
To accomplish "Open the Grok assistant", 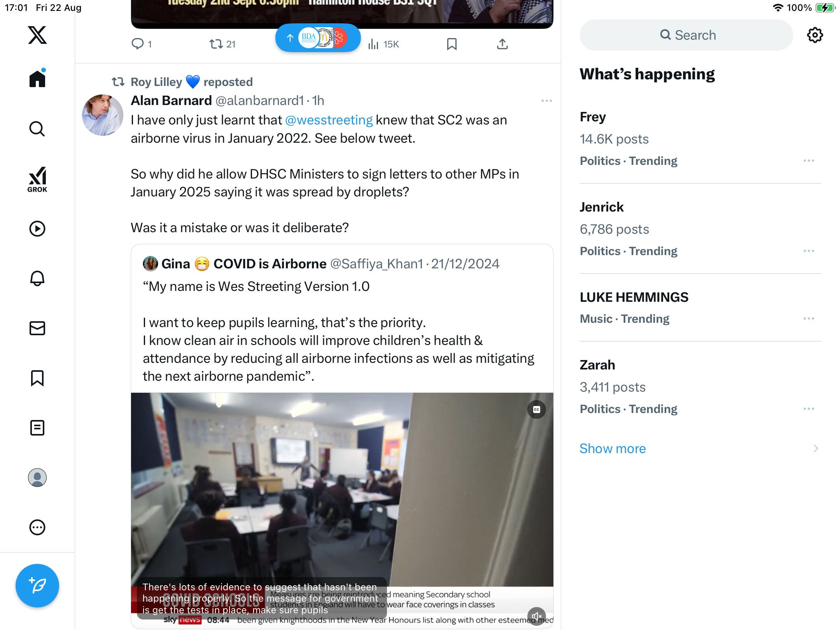I will pos(37,179).
